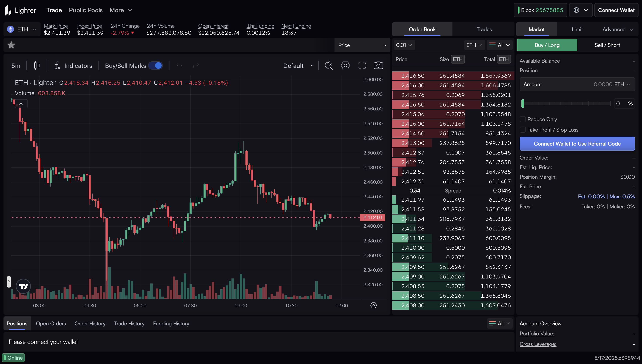Switch to the Limit order tab
Image resolution: width=642 pixels, height=364 pixels.
click(x=577, y=29)
